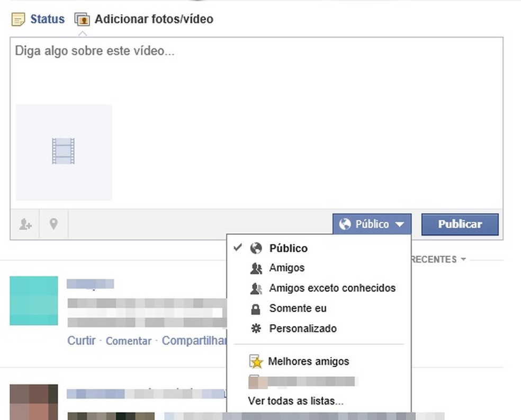The width and height of the screenshot is (521, 420).
Task: Select Melhores amigos list
Action: (x=310, y=361)
